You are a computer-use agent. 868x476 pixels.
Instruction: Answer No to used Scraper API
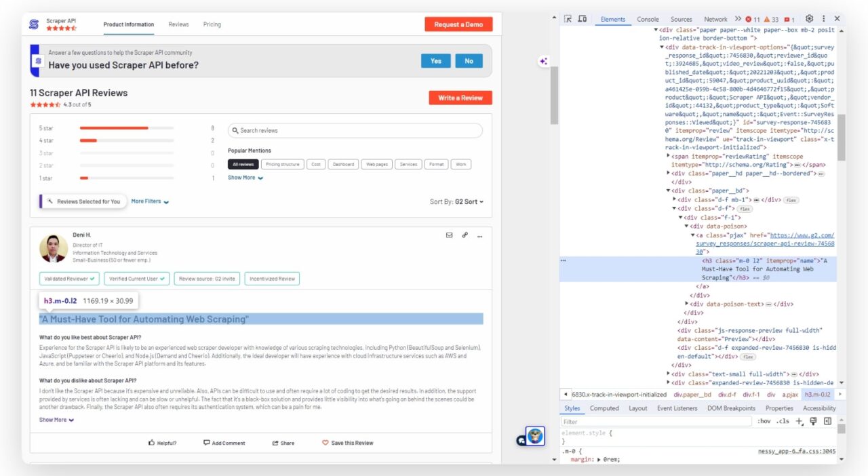tap(469, 61)
